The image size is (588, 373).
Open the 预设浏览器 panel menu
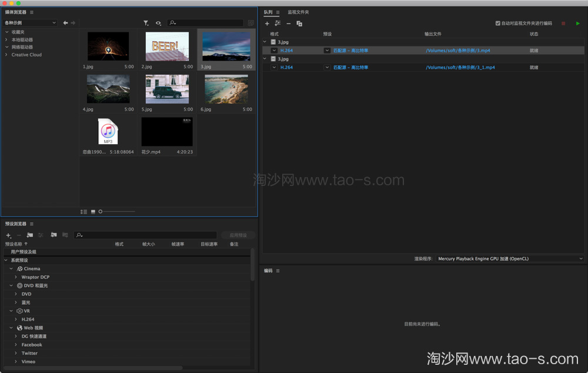31,224
